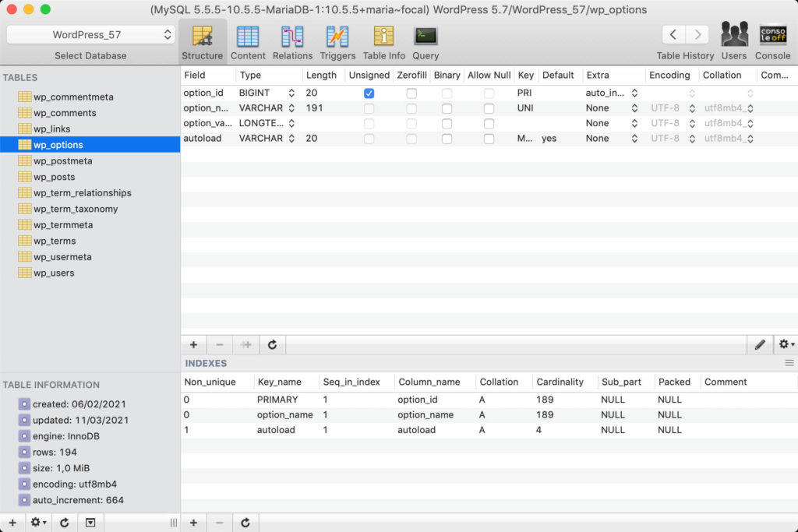Change autoload VARCHAR type dropdown

[291, 139]
